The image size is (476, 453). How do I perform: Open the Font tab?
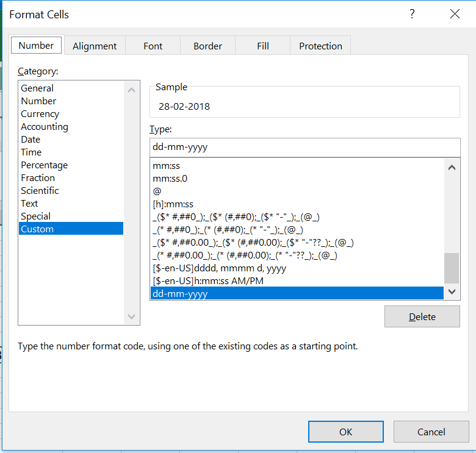tap(153, 46)
